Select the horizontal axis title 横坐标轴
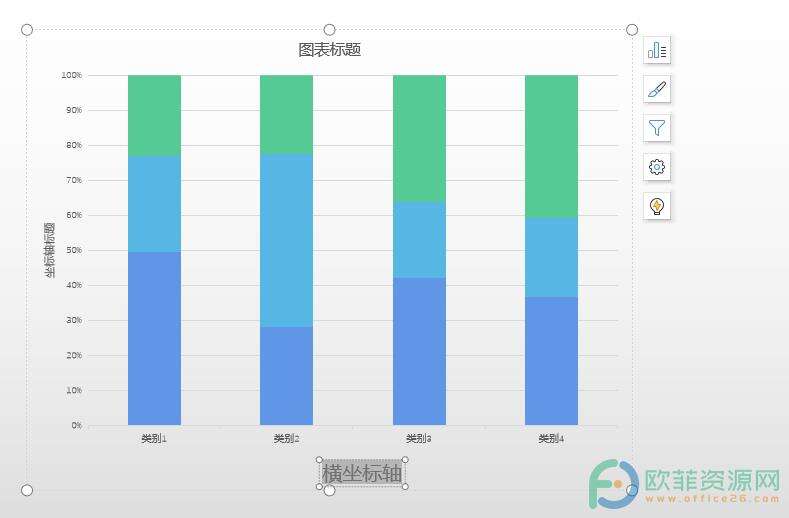Image resolution: width=789 pixels, height=518 pixels. click(362, 473)
